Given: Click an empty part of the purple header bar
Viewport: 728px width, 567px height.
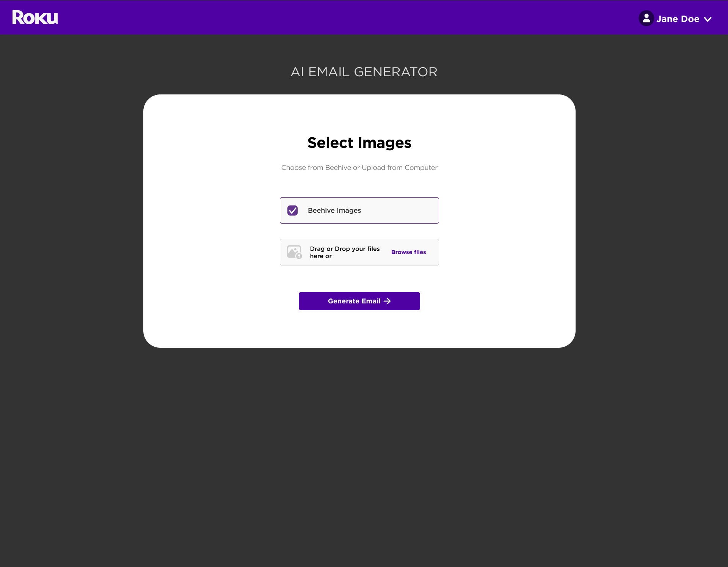Looking at the screenshot, I should (341, 17).
